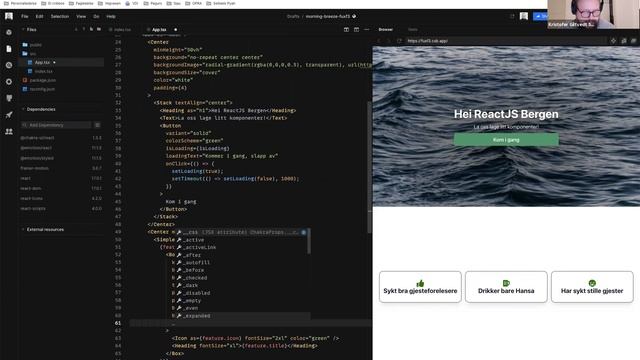This screenshot has height=360, width=640.
Task: Click the privacy globe icon next to sandbox name
Action: click(x=354, y=16)
